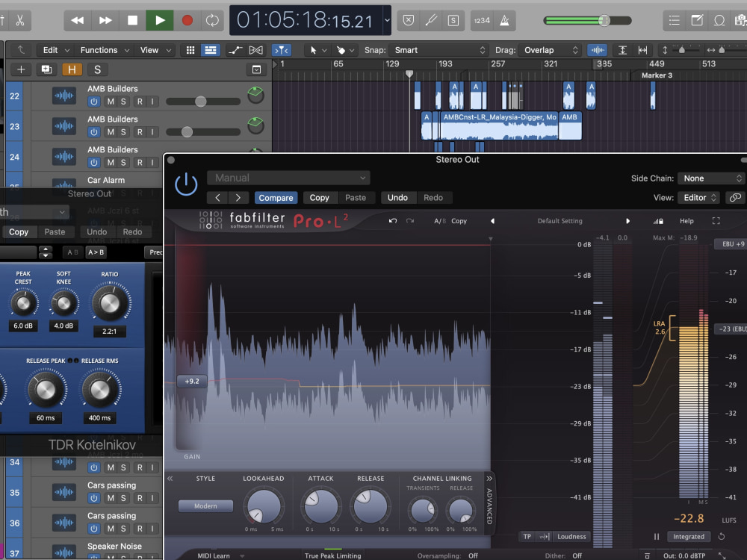Toggle Cycle mode button
The height and width of the screenshot is (560, 747).
tap(212, 20)
